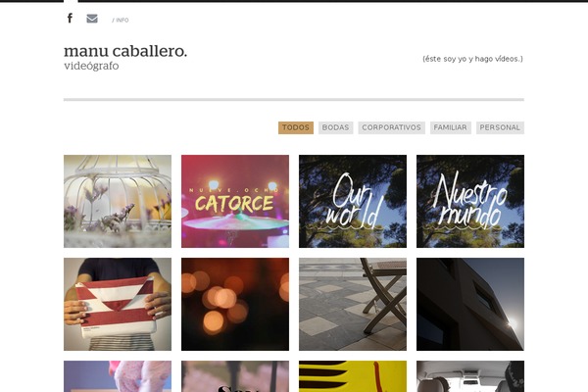The width and height of the screenshot is (588, 392).
Task: Show CORPORATIVOS videos
Action: coord(391,127)
